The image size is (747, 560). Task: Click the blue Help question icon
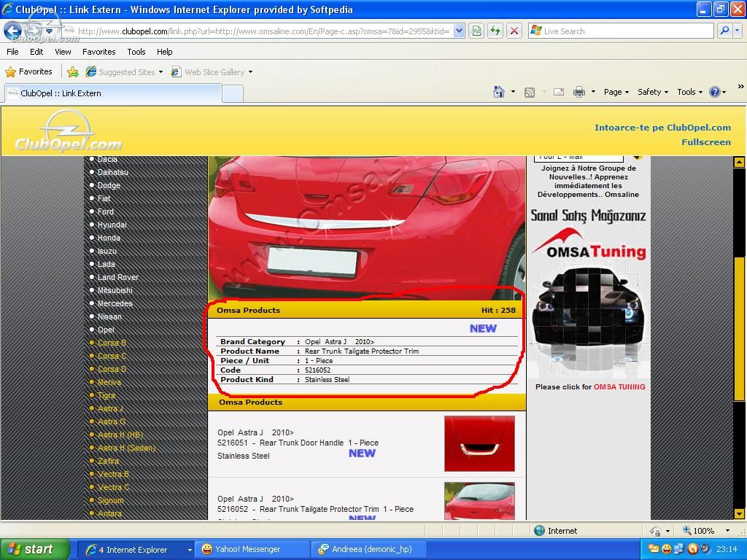click(x=715, y=92)
